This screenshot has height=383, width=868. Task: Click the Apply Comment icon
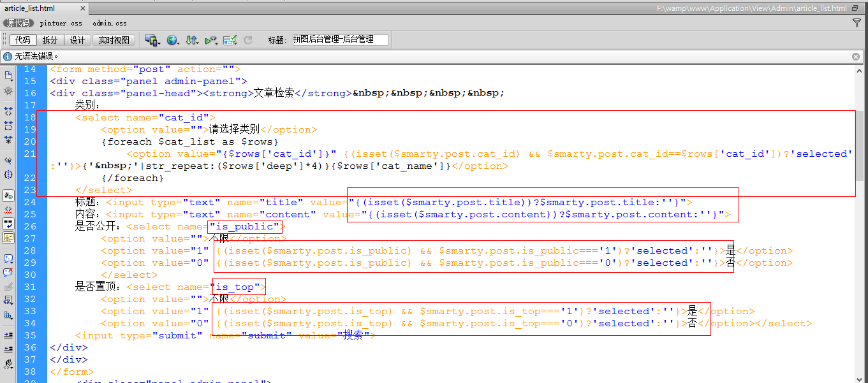point(8,259)
